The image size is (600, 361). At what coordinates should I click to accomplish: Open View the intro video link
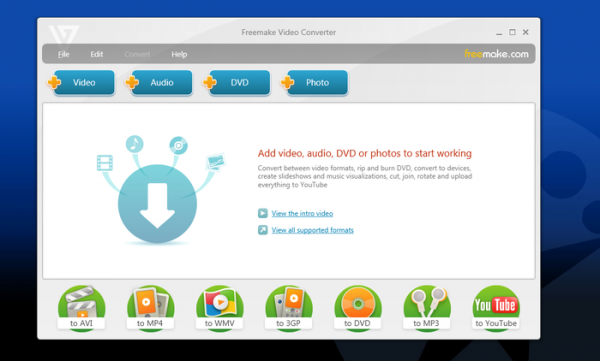coord(302,214)
